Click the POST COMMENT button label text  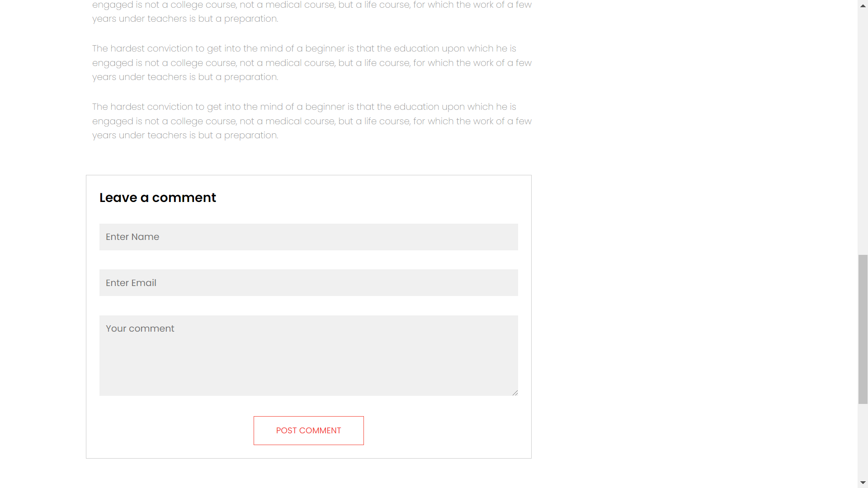308,430
